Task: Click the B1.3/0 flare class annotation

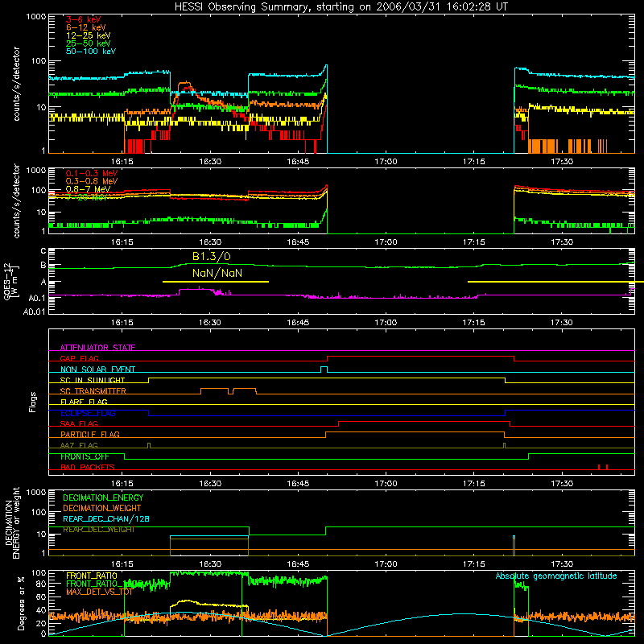Action: tap(212, 257)
